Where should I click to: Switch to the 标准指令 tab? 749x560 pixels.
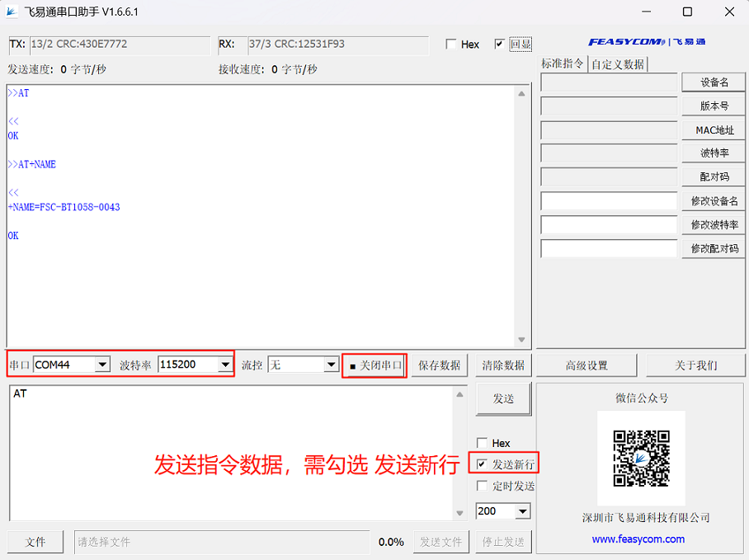[x=563, y=64]
